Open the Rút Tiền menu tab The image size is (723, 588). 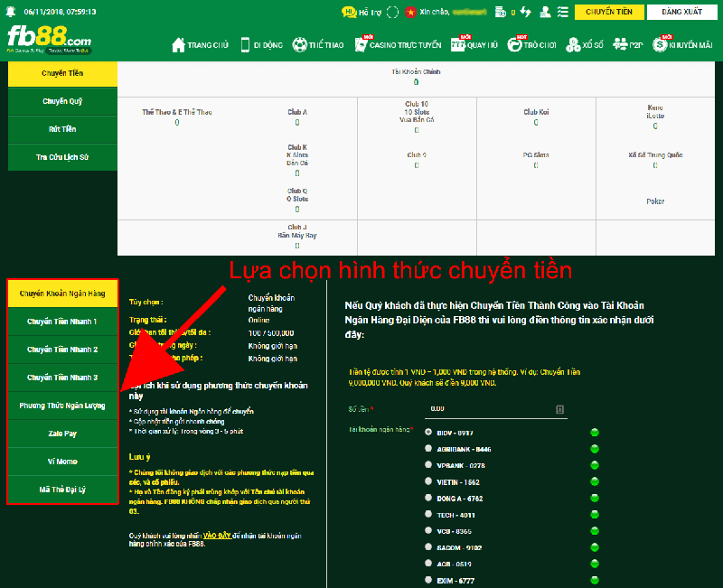coord(62,129)
